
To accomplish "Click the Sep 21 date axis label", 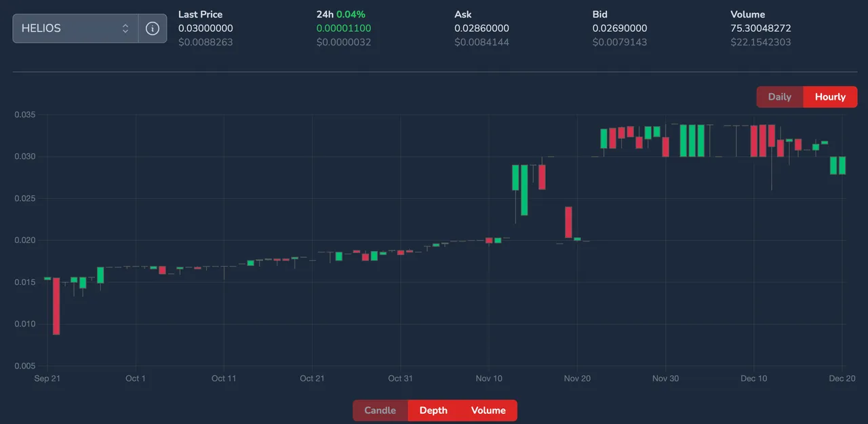I will 47,379.
